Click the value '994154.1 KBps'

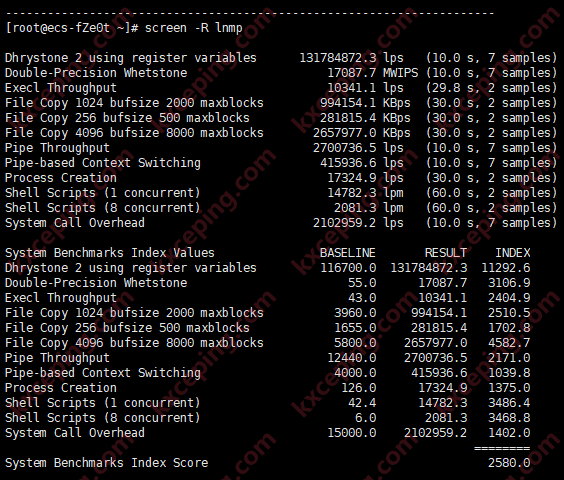click(365, 103)
